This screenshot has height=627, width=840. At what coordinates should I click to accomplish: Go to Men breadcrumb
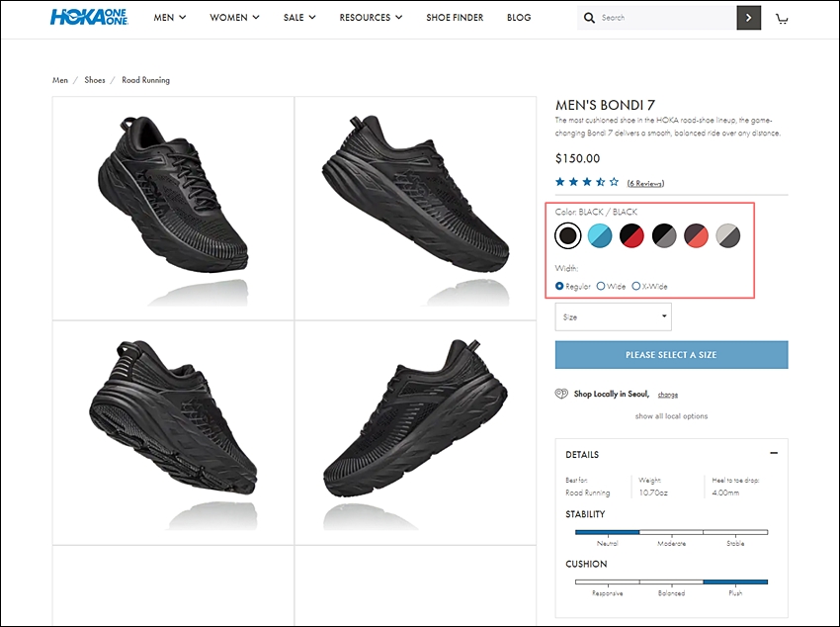point(60,80)
